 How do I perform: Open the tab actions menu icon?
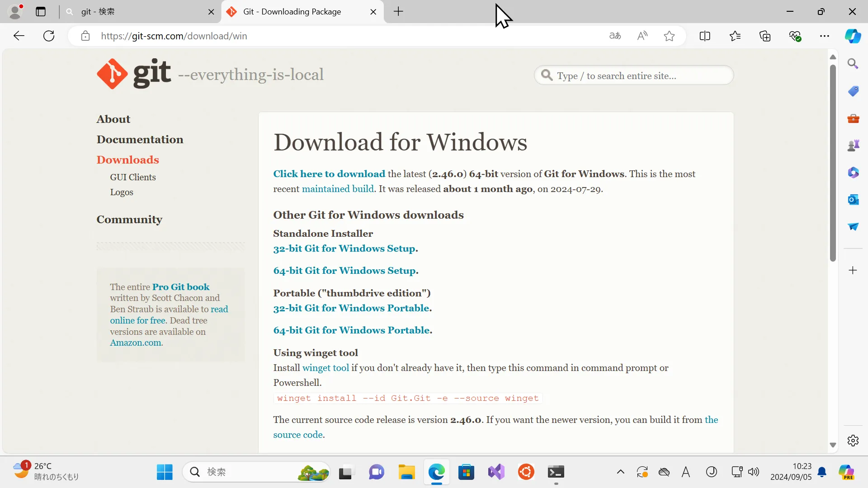[41, 12]
